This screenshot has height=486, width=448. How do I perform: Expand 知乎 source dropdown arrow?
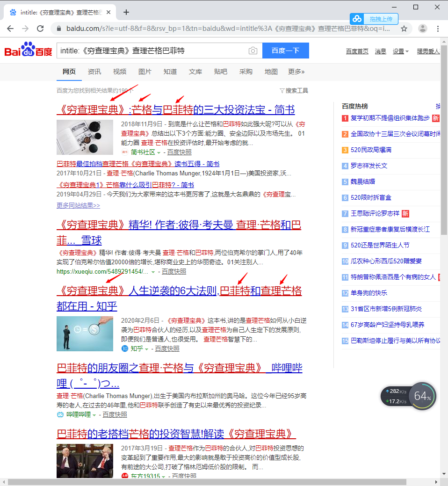pyautogui.click(x=146, y=349)
